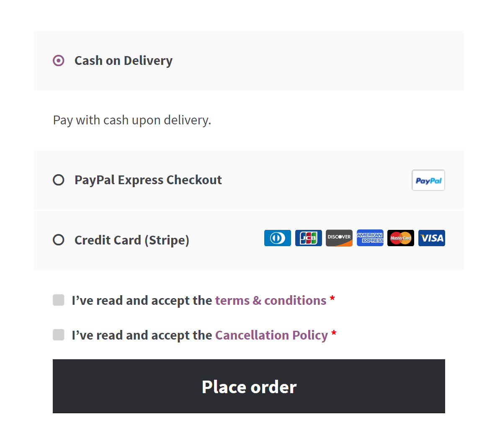
Task: Open the terms & conditions link
Action: [271, 301]
